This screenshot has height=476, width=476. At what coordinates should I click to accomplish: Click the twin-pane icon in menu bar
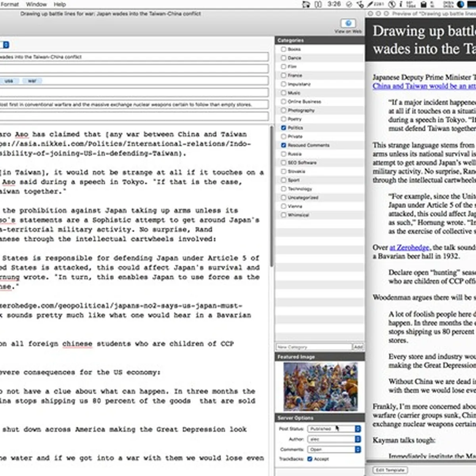click(x=318, y=4)
